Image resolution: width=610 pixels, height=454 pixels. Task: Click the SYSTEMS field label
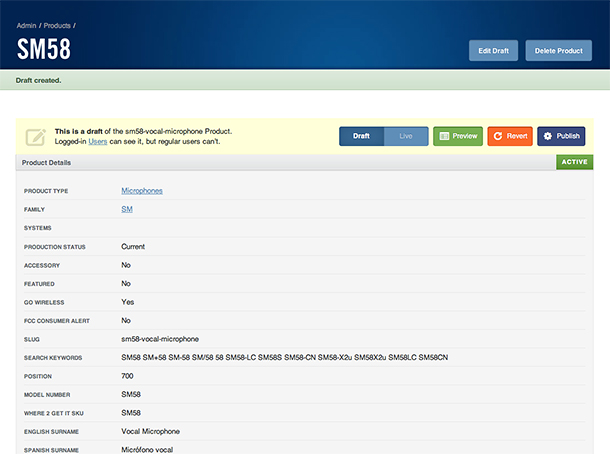[x=37, y=228]
